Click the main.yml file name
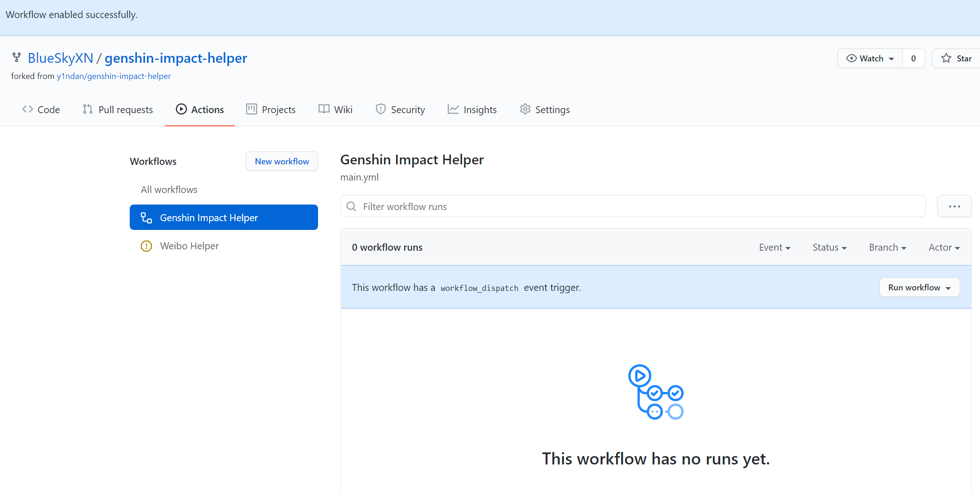 tap(359, 177)
